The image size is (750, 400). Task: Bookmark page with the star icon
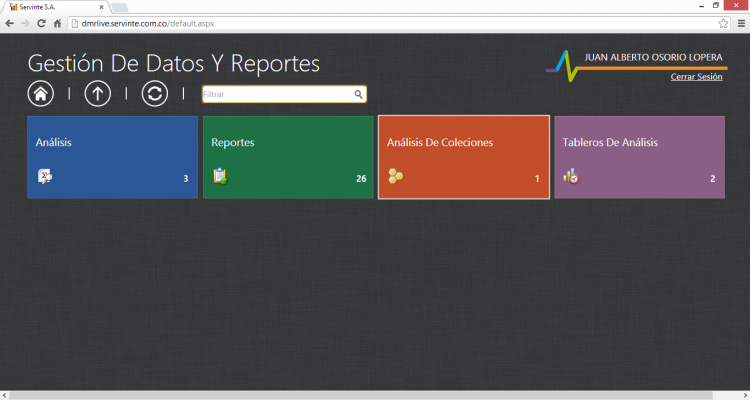(x=723, y=22)
